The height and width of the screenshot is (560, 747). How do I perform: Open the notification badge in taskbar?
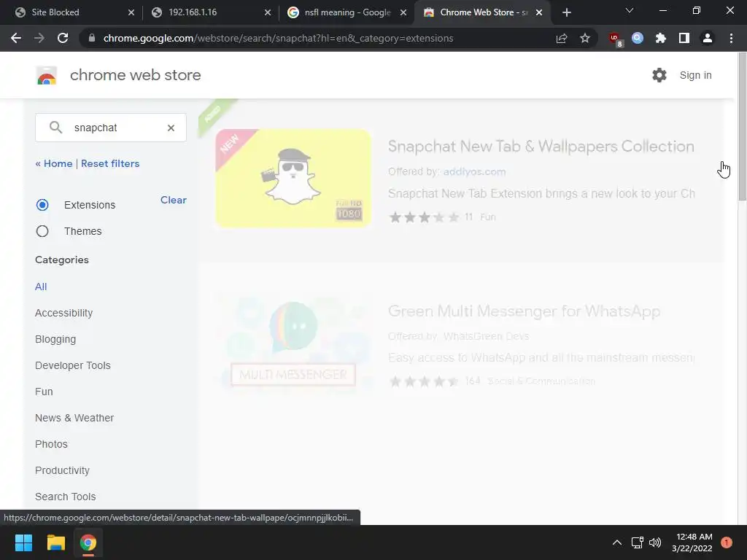pos(726,542)
